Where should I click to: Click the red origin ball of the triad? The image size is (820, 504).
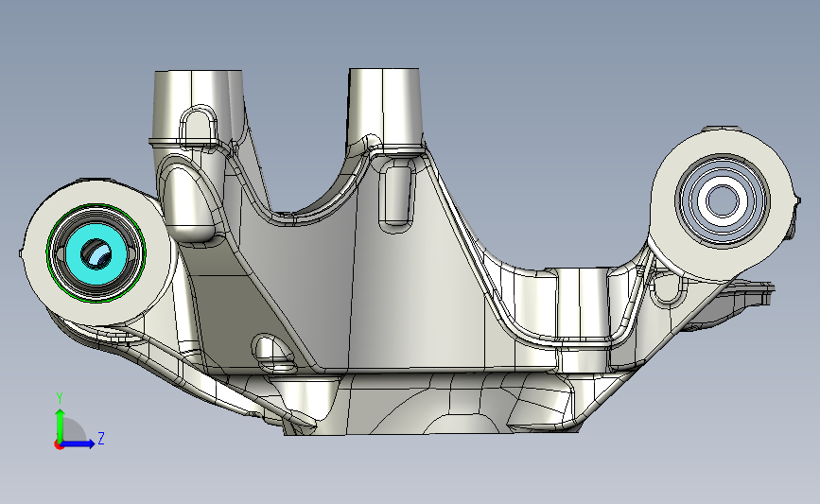pyautogui.click(x=59, y=445)
